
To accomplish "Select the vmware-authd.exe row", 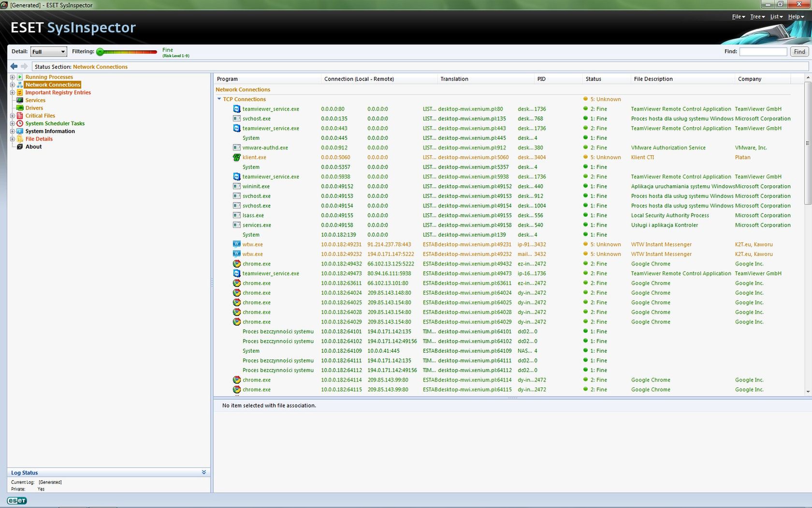I will click(503, 148).
